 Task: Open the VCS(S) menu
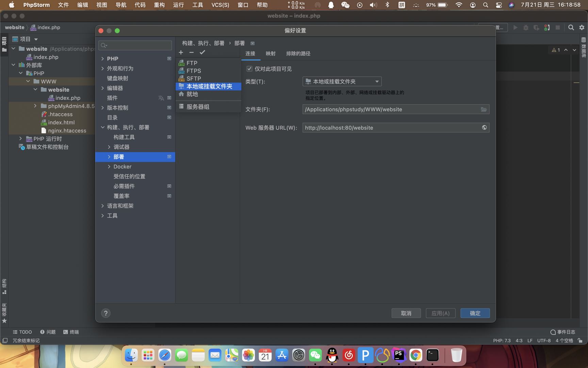click(220, 5)
